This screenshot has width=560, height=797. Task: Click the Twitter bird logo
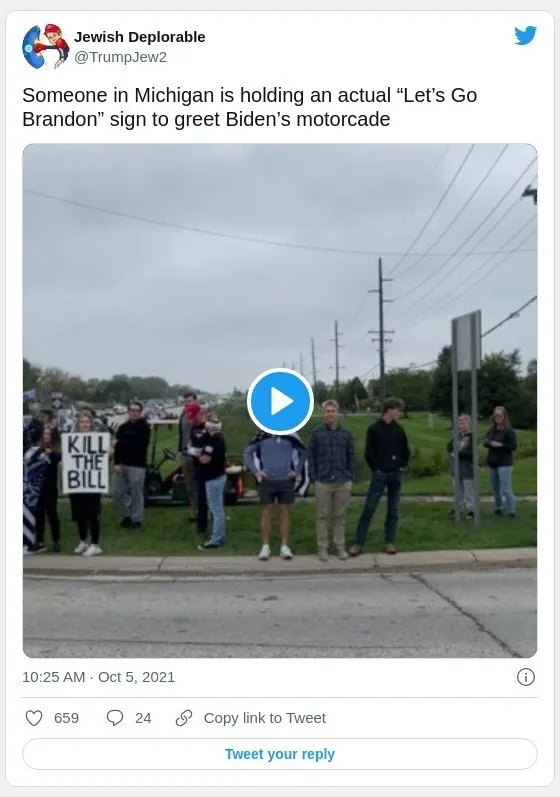pyautogui.click(x=525, y=36)
